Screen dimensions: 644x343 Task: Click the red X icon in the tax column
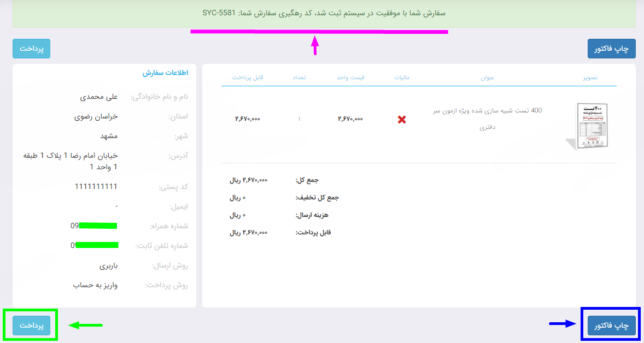pyautogui.click(x=402, y=119)
